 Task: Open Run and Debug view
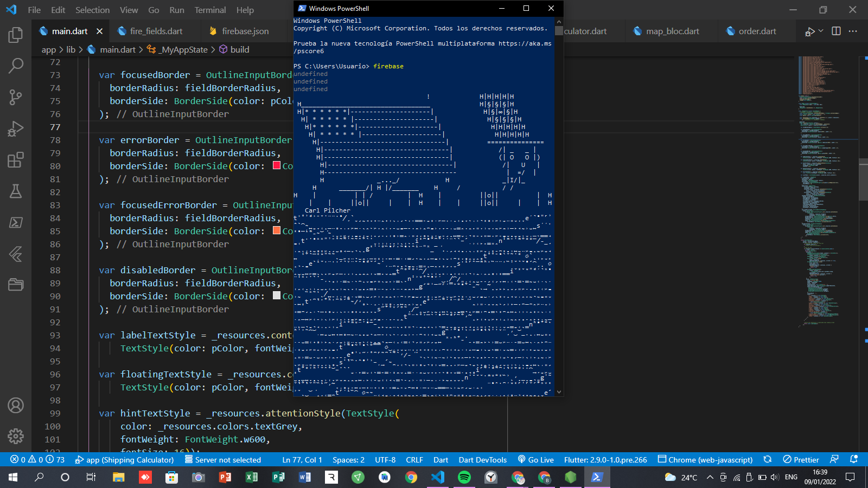tap(16, 129)
